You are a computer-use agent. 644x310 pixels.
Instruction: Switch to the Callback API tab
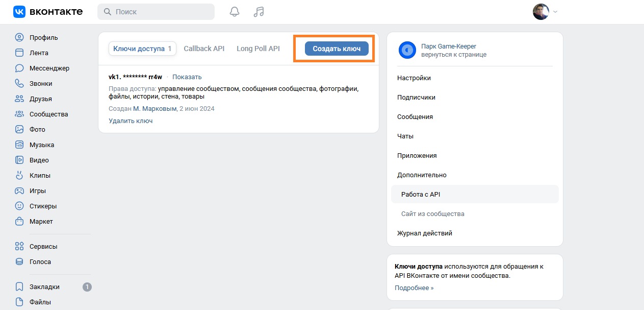(x=204, y=49)
